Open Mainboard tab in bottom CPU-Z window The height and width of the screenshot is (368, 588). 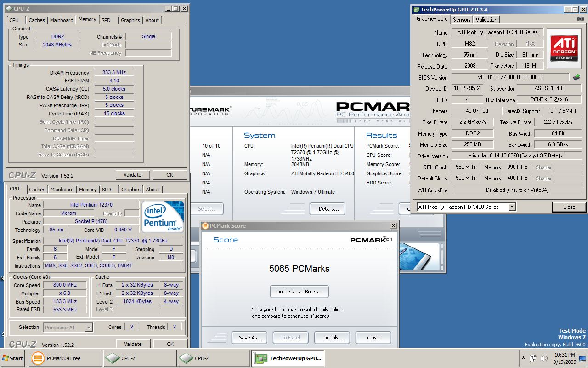(62, 190)
